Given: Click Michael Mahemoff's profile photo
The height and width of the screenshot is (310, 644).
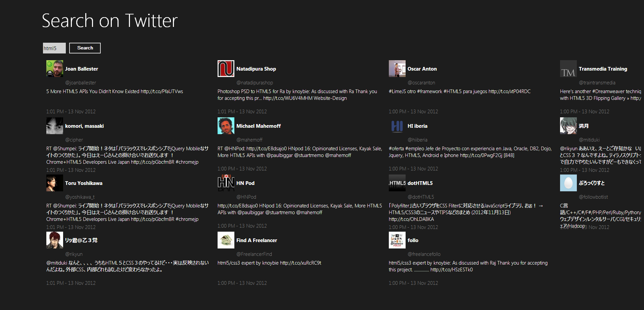Looking at the screenshot, I should coord(226,126).
